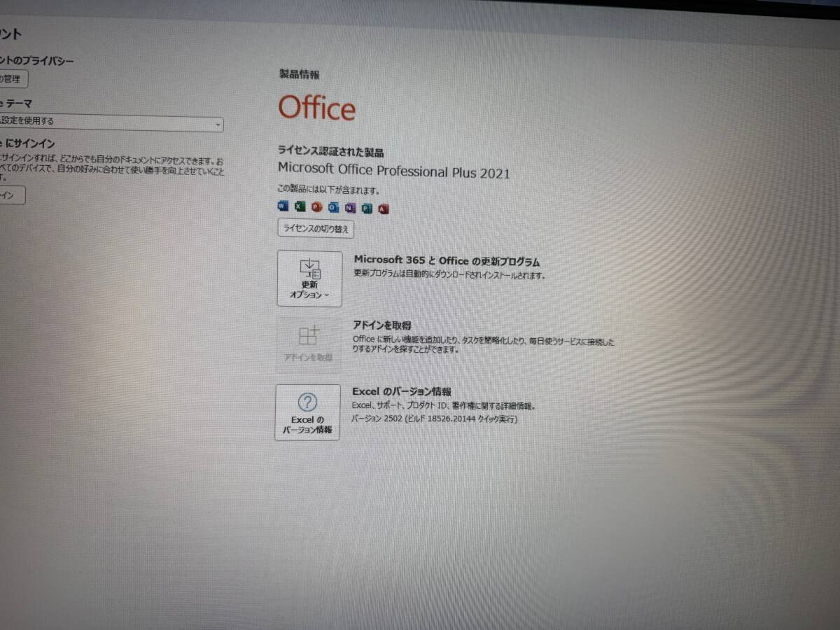The image size is (840, 630).
Task: Click 'Microsoft 365 と Office の更新プログラム' heading
Action: point(447,261)
